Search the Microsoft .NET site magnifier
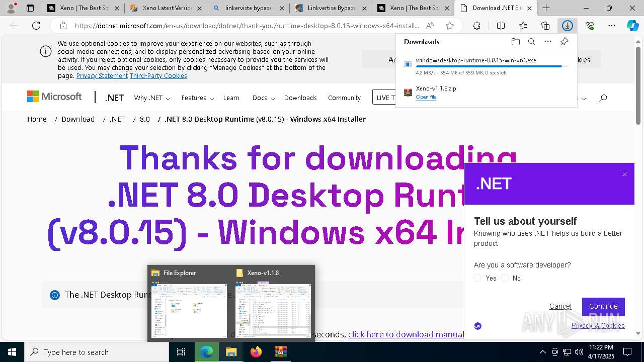The width and height of the screenshot is (644, 362). [x=603, y=98]
